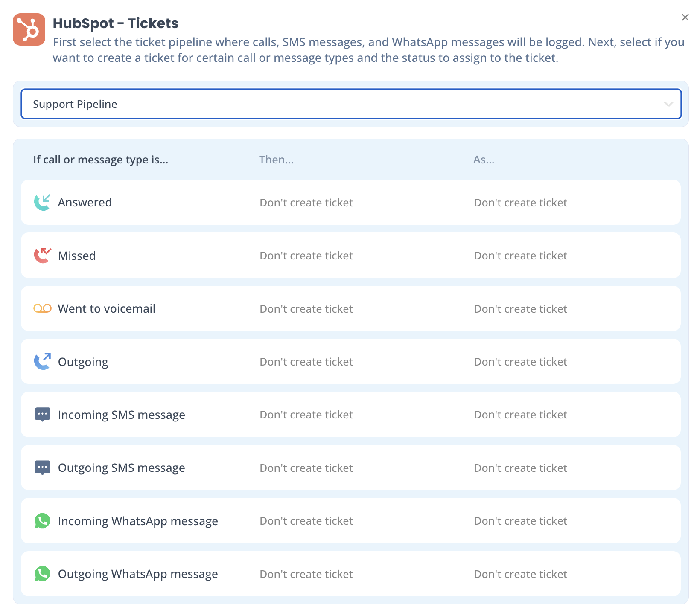Click the Incoming SMS message icon
Viewport: 700px width, 610px height.
[42, 415]
